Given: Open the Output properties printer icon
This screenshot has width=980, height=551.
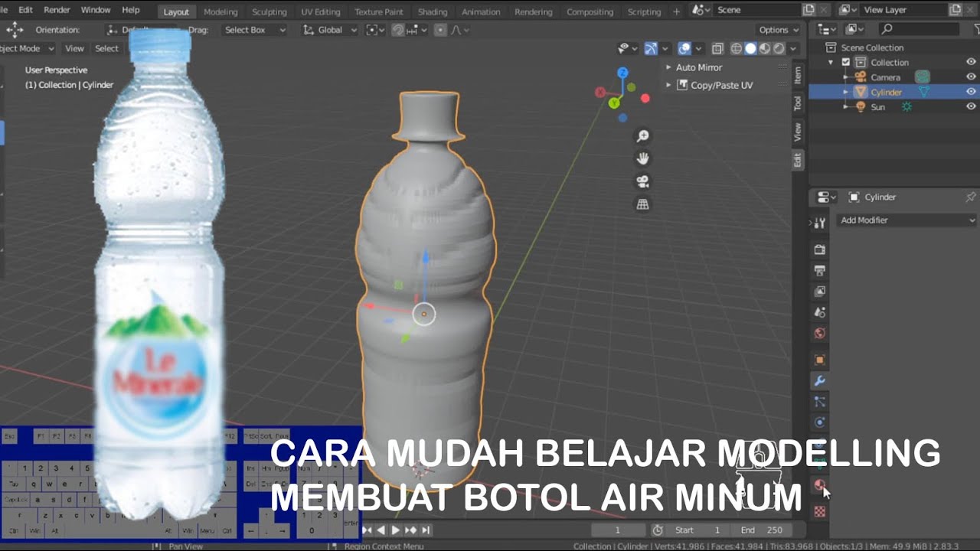Looking at the screenshot, I should tap(819, 270).
